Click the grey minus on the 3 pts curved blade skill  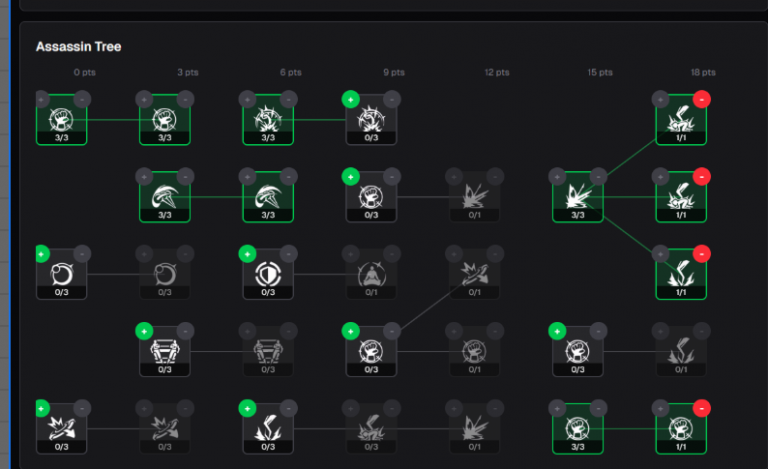tap(186, 177)
